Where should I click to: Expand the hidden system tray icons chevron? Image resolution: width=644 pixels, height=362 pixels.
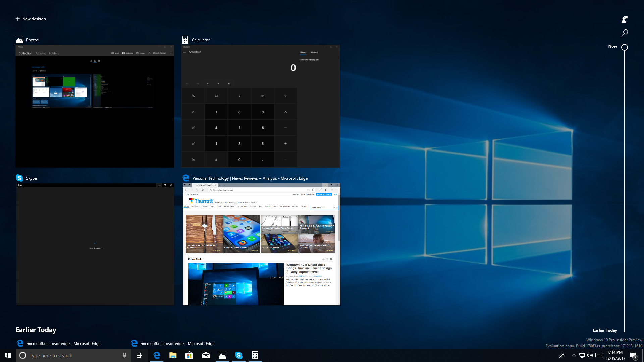[574, 355]
